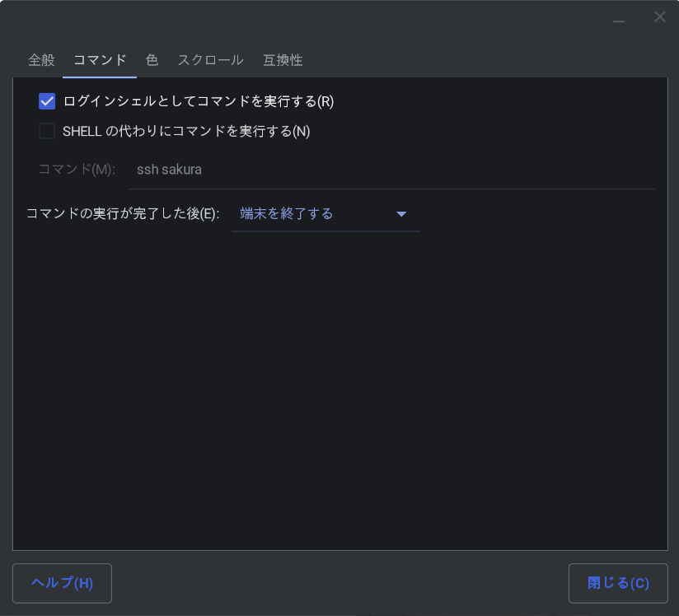Disable the ログインシェルとしてコマンドを実行する checkbox
The height and width of the screenshot is (616, 679).
point(47,101)
